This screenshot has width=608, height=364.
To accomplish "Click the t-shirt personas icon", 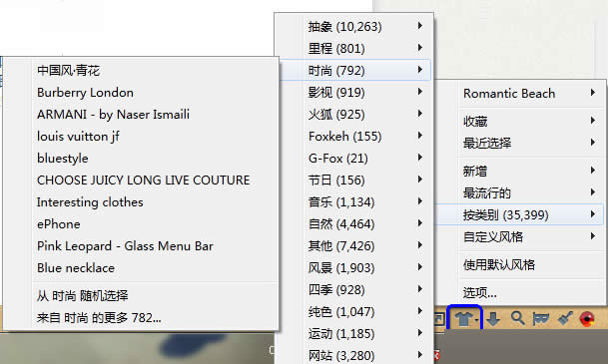I will (x=463, y=319).
